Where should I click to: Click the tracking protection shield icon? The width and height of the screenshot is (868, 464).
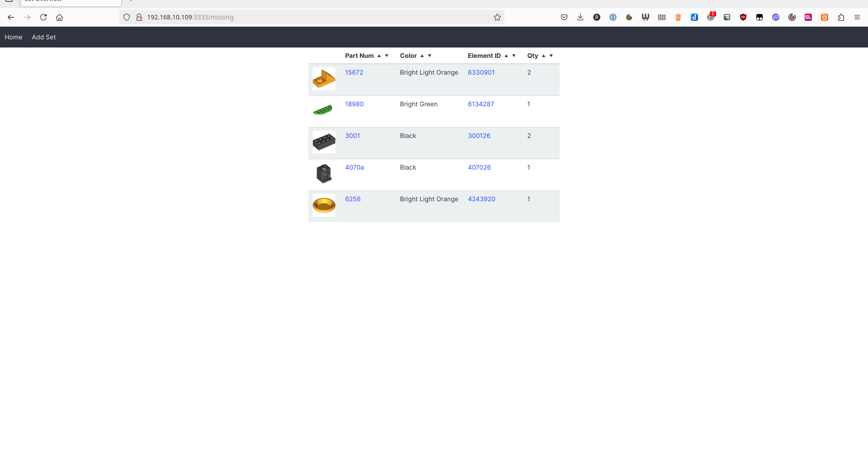tap(127, 17)
